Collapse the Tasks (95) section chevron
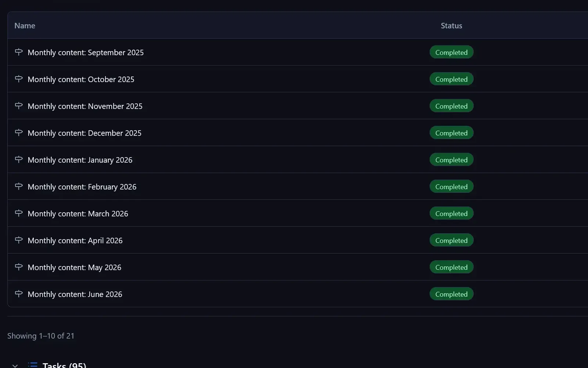The image size is (588, 368). (15, 365)
